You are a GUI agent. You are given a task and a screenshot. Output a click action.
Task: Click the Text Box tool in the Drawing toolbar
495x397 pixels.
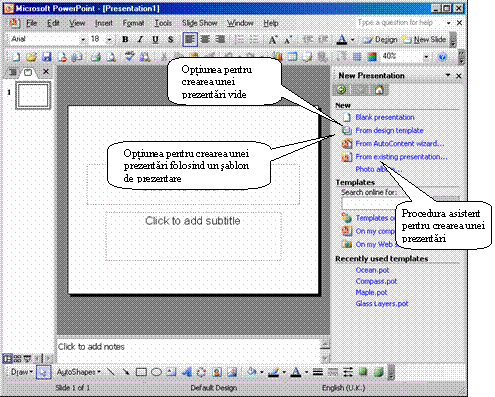171,372
